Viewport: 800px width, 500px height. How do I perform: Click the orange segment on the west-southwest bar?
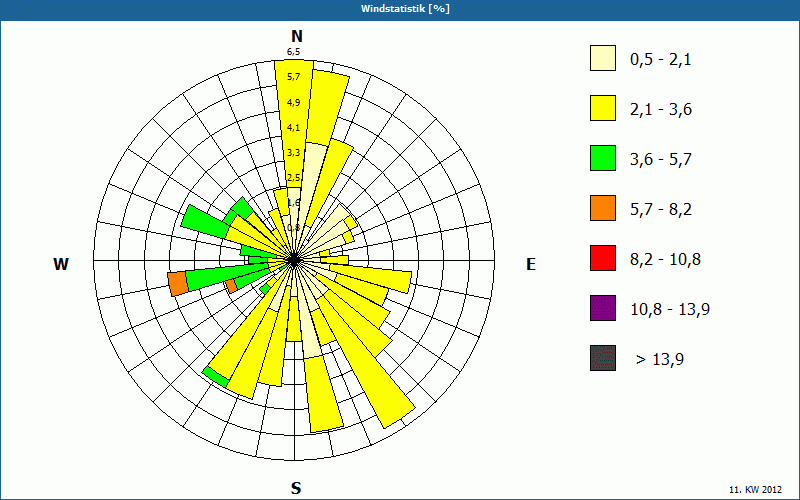(179, 284)
